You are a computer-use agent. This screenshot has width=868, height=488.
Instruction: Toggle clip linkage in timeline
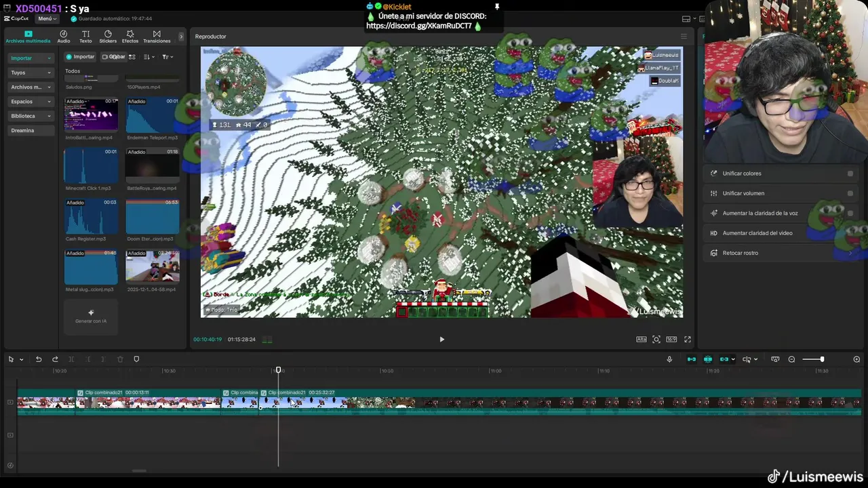[724, 359]
